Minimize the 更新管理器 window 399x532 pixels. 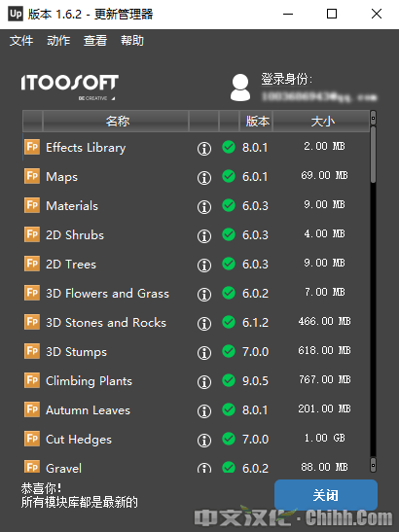click(288, 14)
